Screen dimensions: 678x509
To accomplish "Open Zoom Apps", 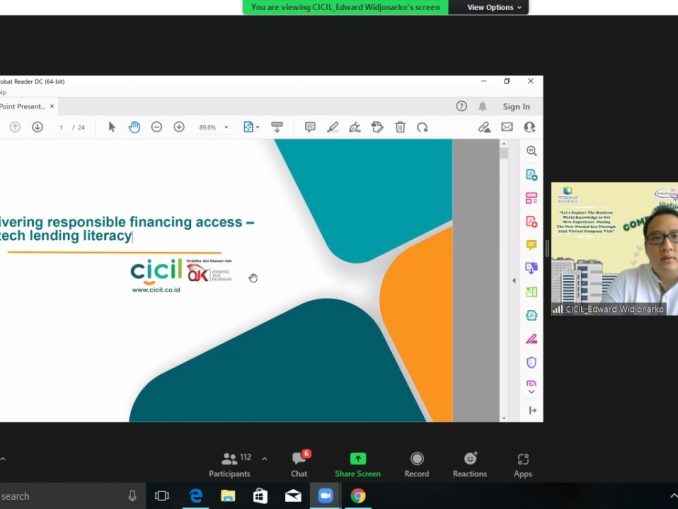I will pos(523,464).
